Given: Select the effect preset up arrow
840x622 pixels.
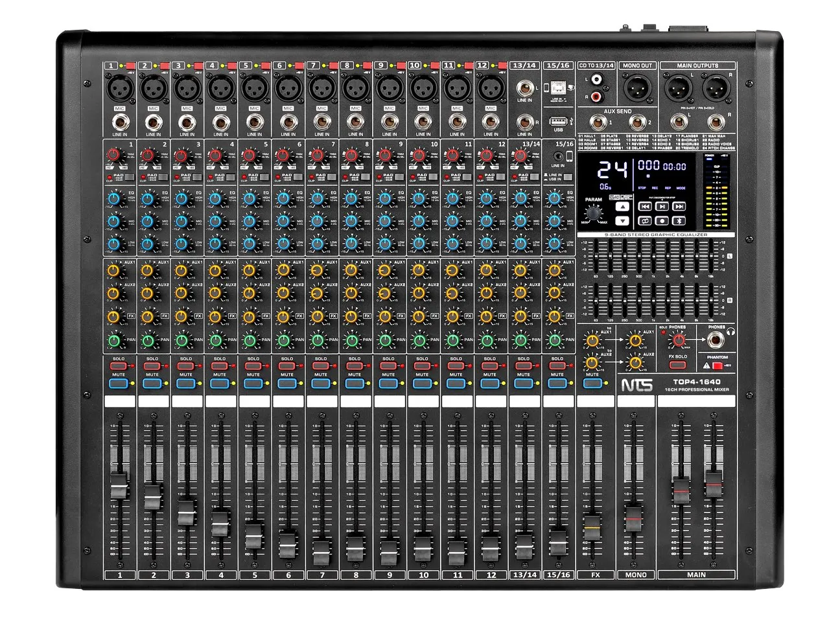Looking at the screenshot, I should 622,207.
